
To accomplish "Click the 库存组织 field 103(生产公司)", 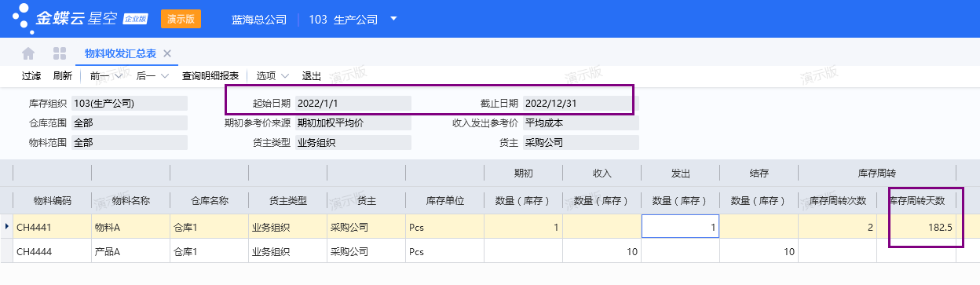I will tap(129, 103).
